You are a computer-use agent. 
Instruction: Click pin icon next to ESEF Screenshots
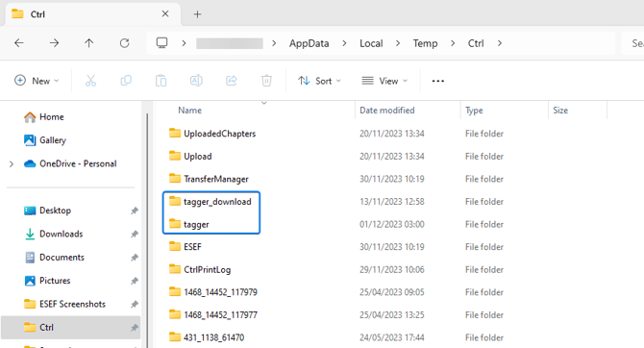coord(135,305)
